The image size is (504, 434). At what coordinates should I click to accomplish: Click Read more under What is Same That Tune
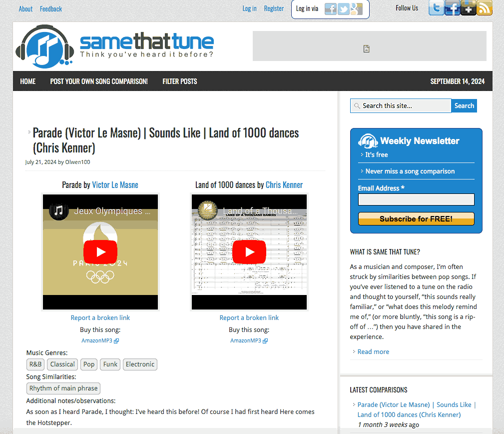coord(373,352)
